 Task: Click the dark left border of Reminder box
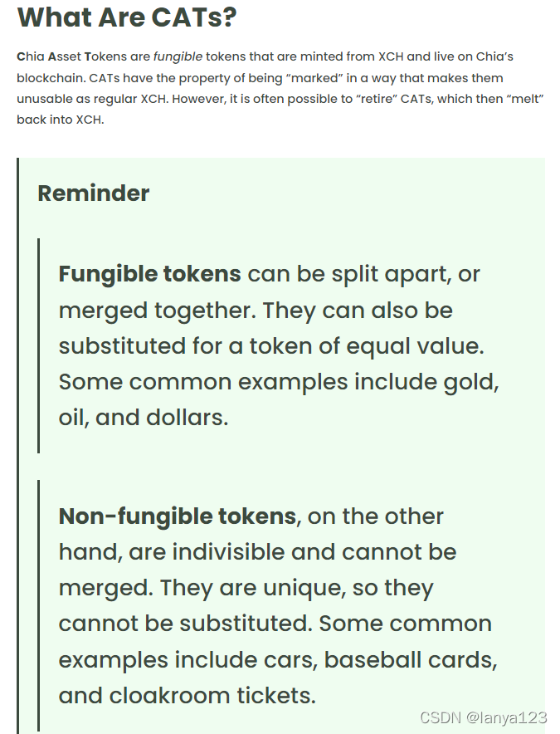click(x=17, y=446)
